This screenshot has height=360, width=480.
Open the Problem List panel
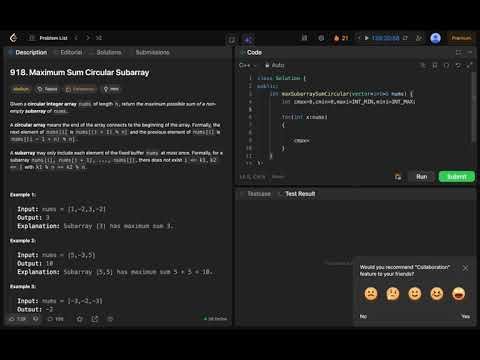point(49,38)
